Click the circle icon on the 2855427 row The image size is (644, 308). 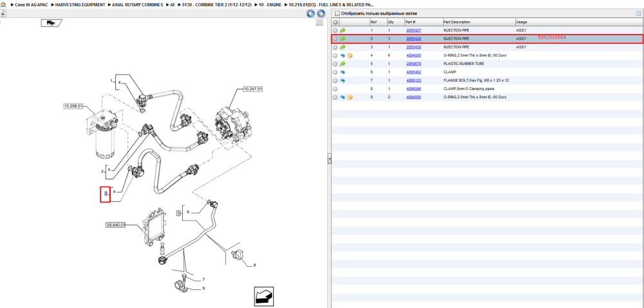pos(335,31)
